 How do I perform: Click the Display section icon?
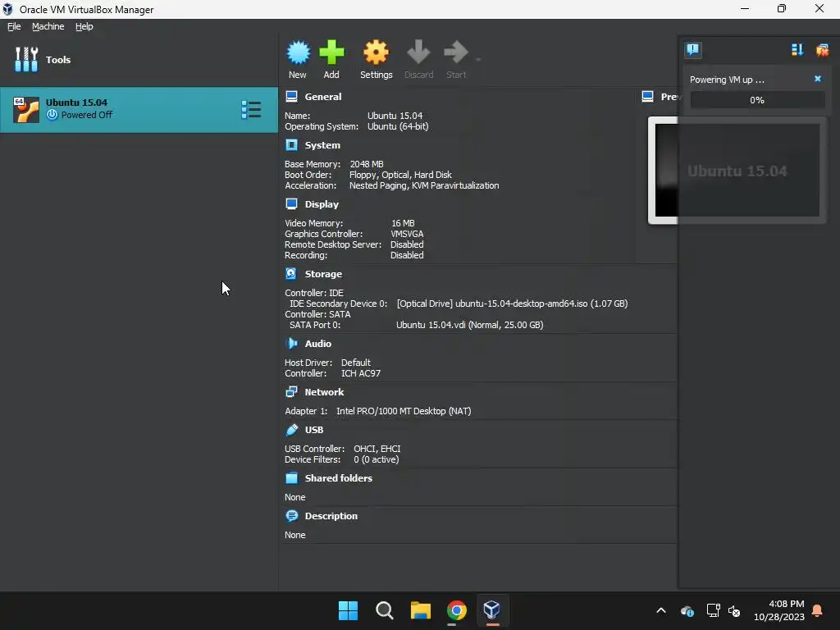(x=291, y=204)
